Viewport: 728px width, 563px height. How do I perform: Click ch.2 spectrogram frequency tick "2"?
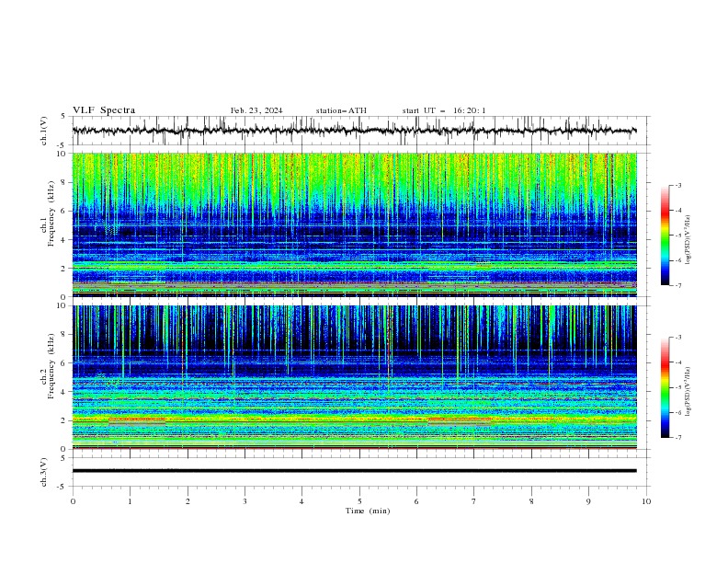pos(64,420)
